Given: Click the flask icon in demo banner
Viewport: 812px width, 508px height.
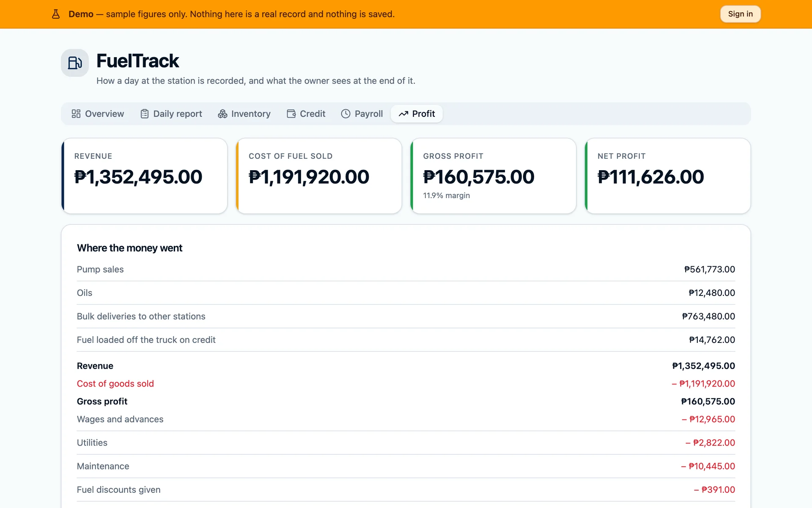Looking at the screenshot, I should click(x=56, y=14).
